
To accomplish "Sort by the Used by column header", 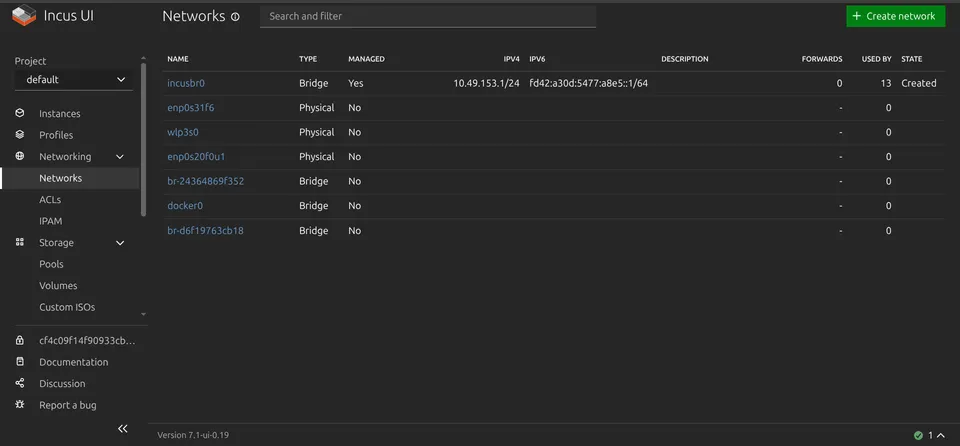I will (877, 59).
